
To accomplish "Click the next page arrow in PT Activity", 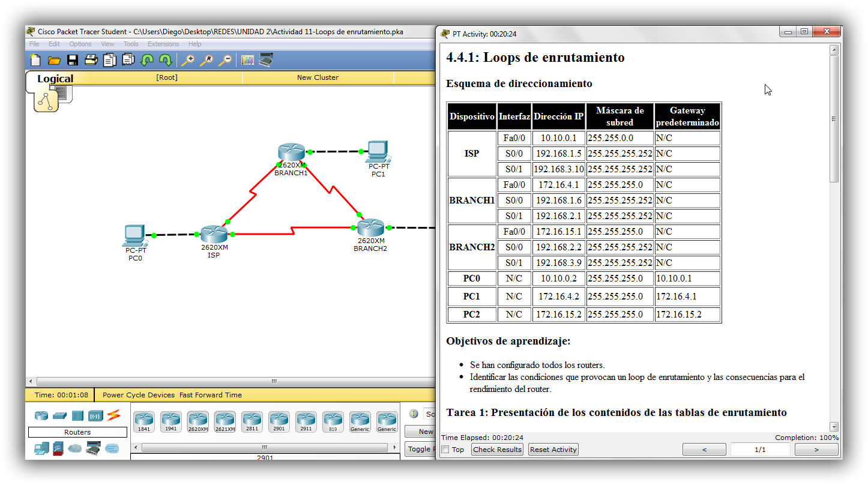I will [816, 449].
